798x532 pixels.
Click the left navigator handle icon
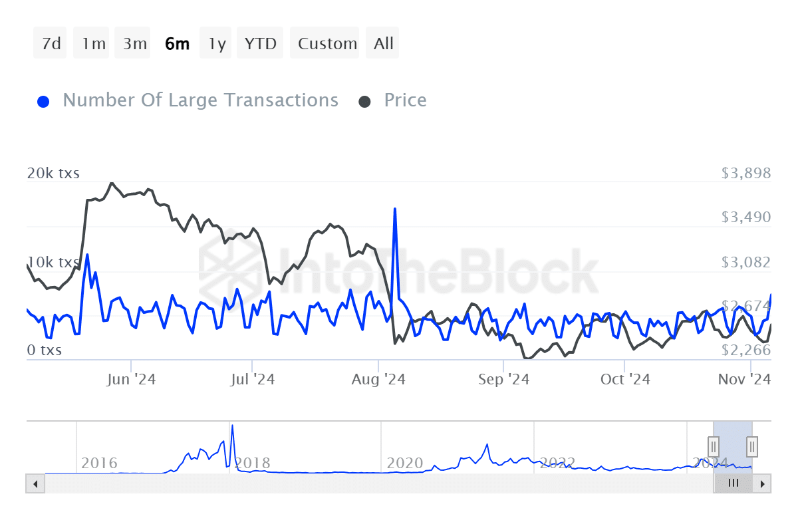(x=712, y=446)
